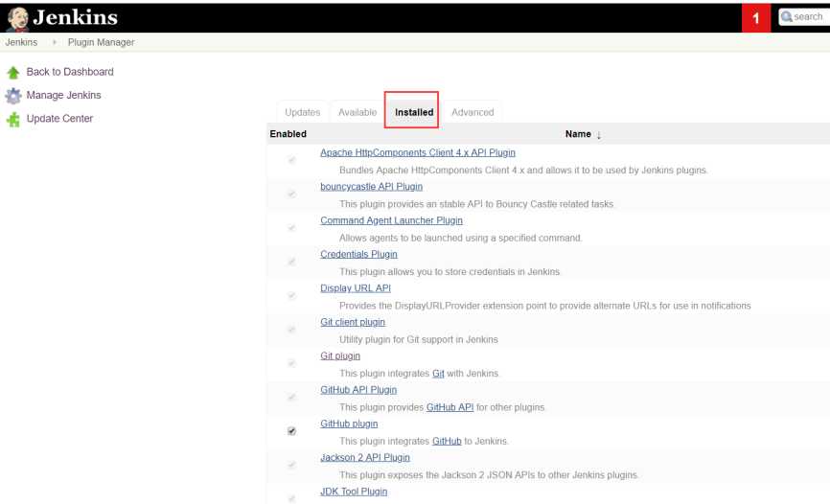Open the Credentials Plugin link
This screenshot has height=504, width=830.
(x=358, y=254)
